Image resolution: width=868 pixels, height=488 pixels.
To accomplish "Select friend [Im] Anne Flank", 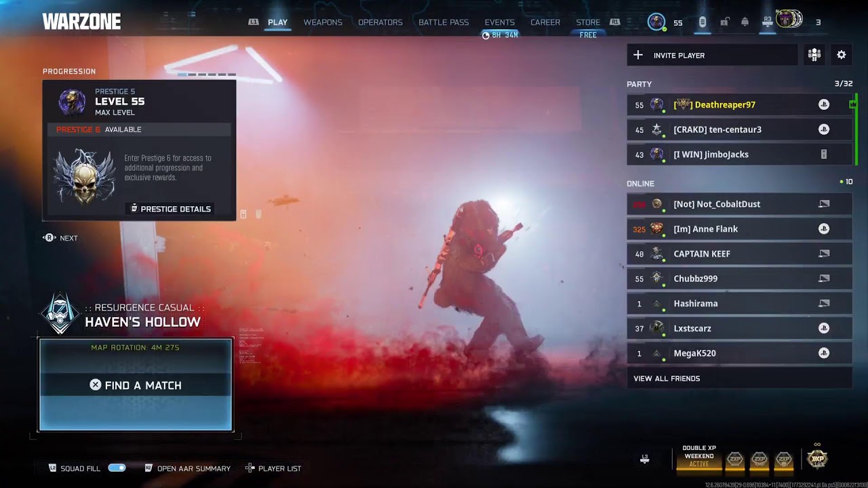I will (739, 229).
